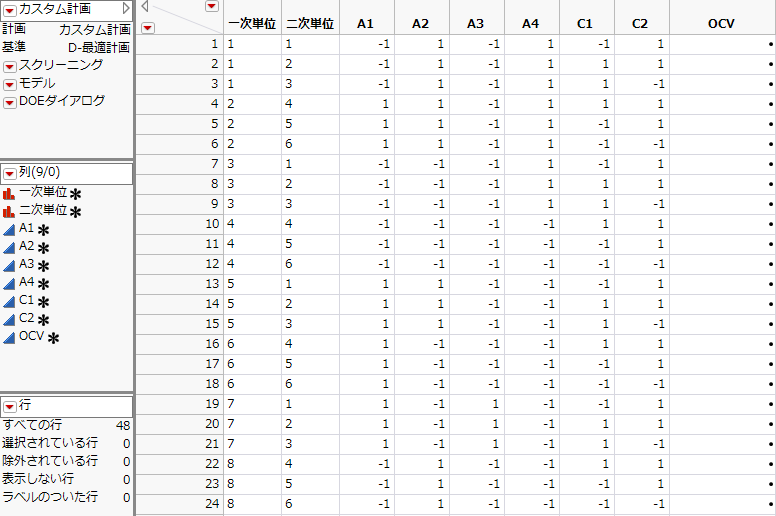Click the C1 continuous triangle icon in columns list
Screen dimensions: 776x516
(8, 301)
